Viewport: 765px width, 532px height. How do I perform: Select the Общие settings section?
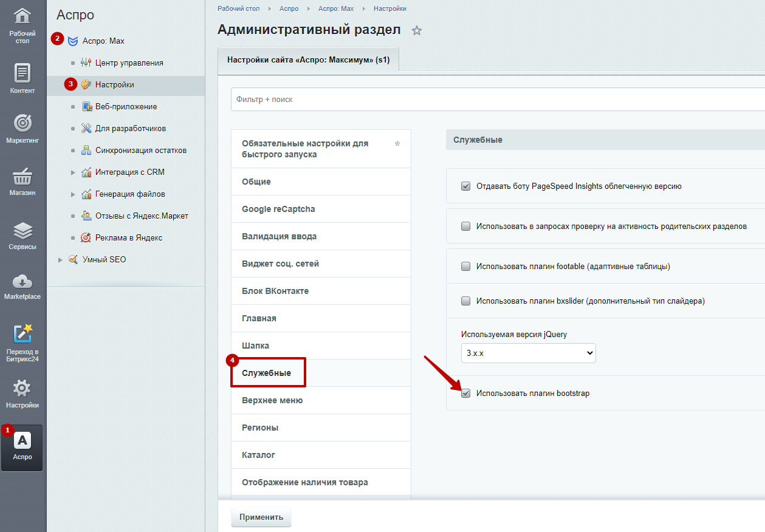pyautogui.click(x=321, y=182)
